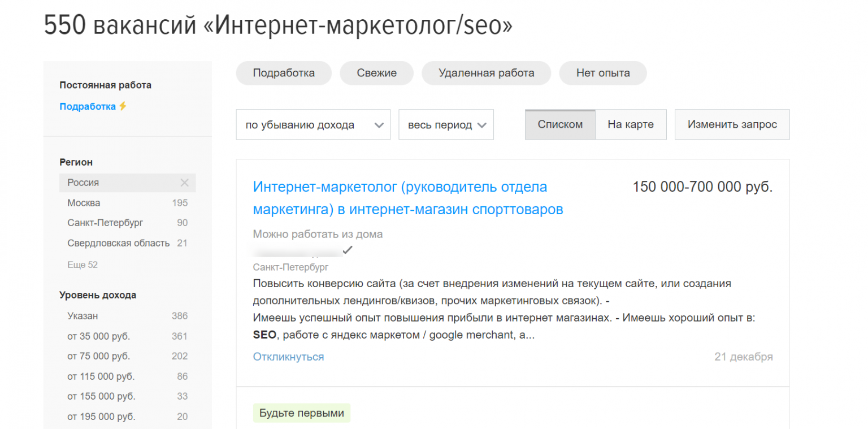Click the Регион section heading
Image resolution: width=868 pixels, height=429 pixels.
(x=76, y=162)
